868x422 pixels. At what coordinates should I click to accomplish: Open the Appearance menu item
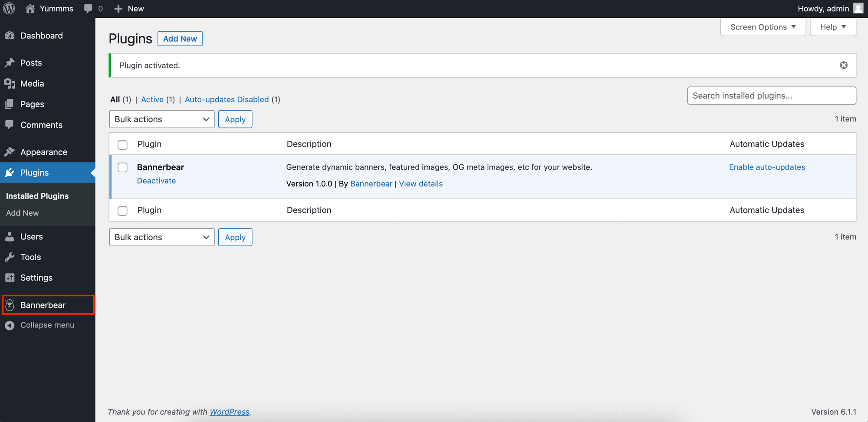click(43, 152)
